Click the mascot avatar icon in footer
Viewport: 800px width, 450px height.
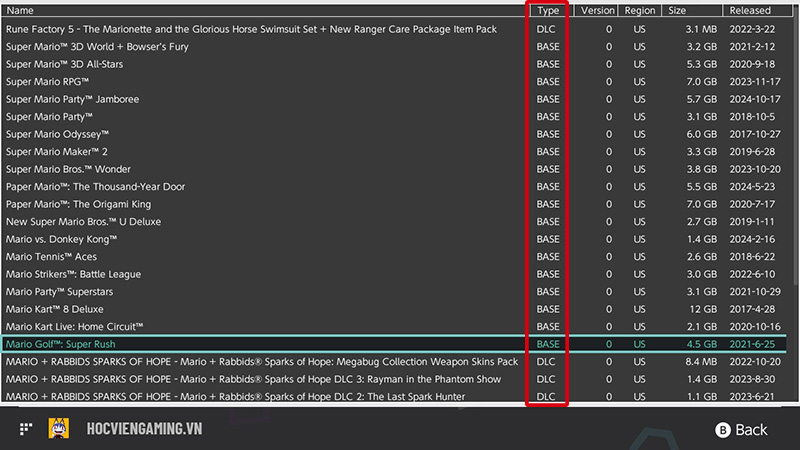click(59, 428)
